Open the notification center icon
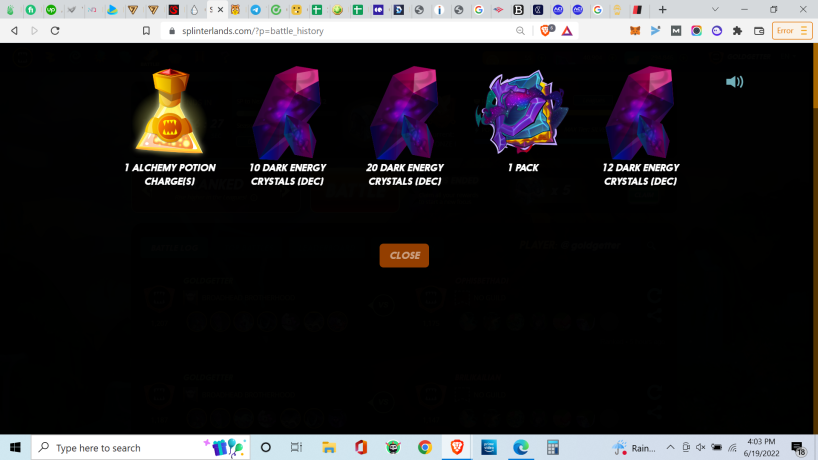The height and width of the screenshot is (460, 818). (x=798, y=448)
